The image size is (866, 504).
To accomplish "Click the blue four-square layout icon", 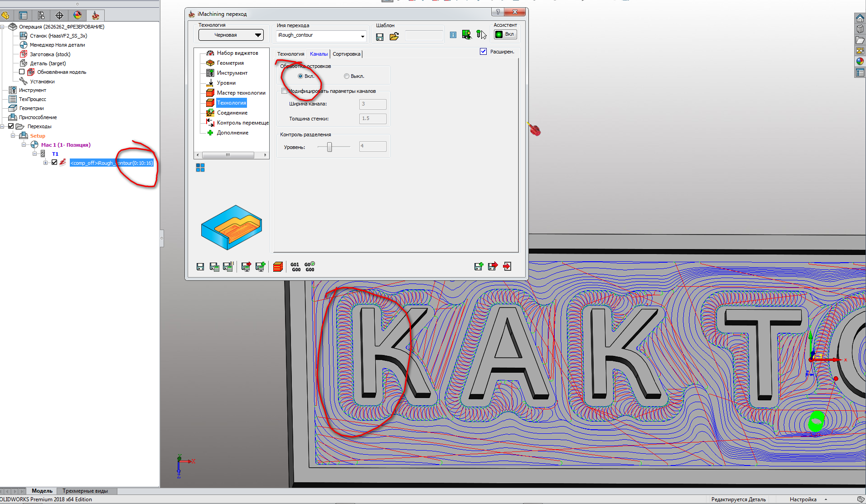I will click(200, 168).
